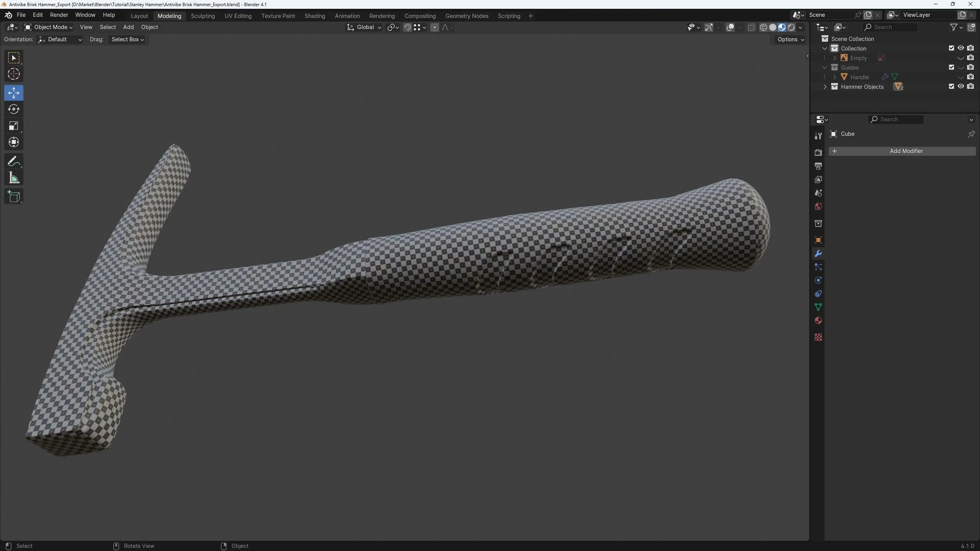The width and height of the screenshot is (980, 551).
Task: Click the Add Modifier button
Action: [x=902, y=151]
